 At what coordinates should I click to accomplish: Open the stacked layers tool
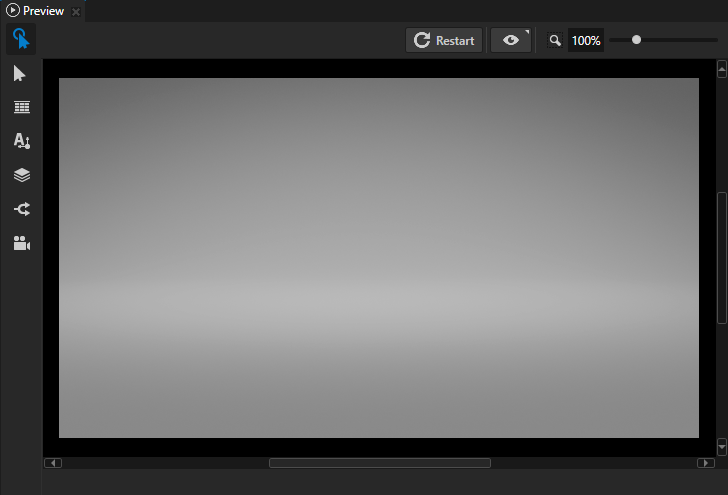click(21, 175)
